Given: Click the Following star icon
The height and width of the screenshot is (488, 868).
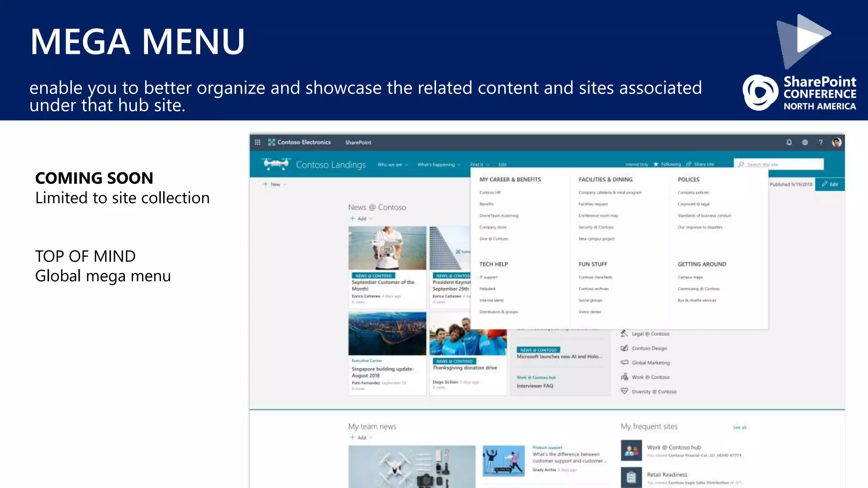Looking at the screenshot, I should tap(656, 164).
